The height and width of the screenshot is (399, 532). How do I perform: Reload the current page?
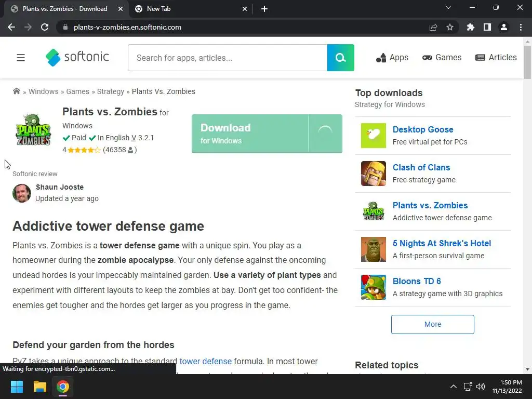click(x=45, y=27)
